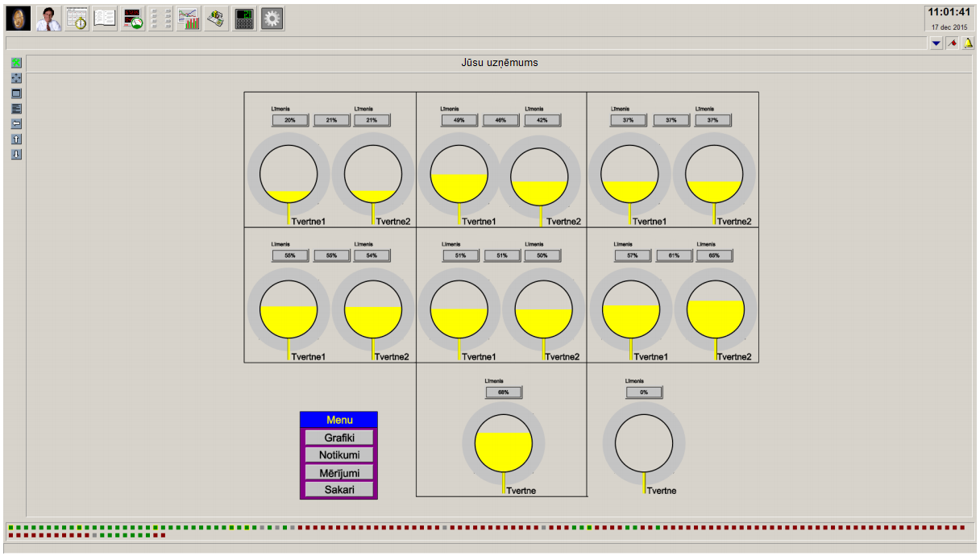Click the window frame icon in sidebar
Screen dimensions: 980x556
16,93
